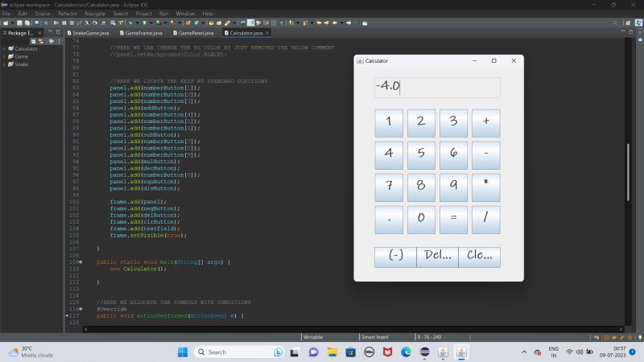Click the Windows Start button
The image size is (644, 362).
point(183,352)
